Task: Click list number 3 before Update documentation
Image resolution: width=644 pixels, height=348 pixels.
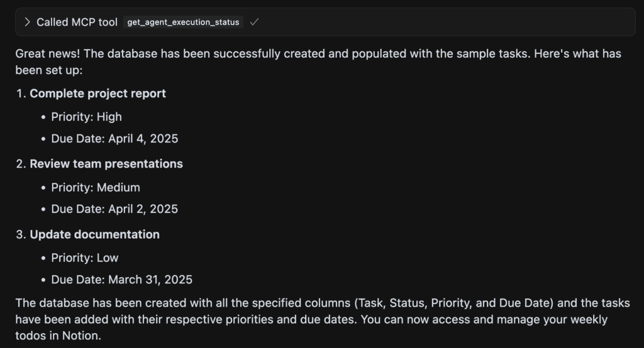Action: click(21, 234)
